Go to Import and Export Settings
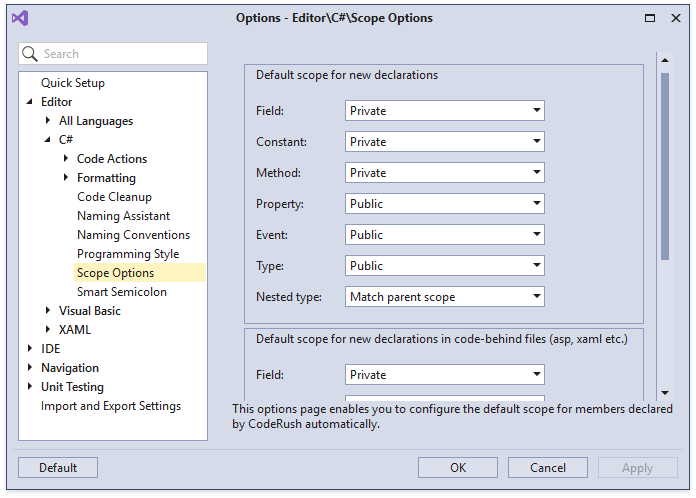The image size is (696, 498). (110, 406)
